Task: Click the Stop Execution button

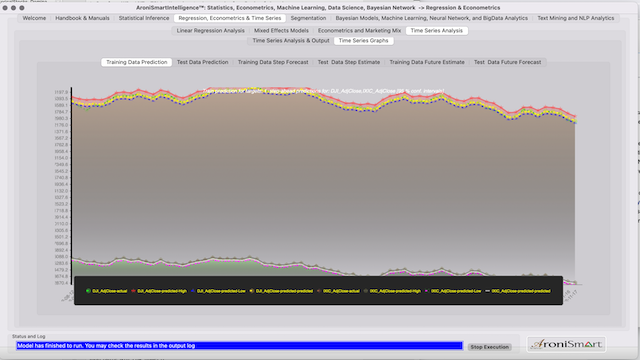Action: [489, 347]
